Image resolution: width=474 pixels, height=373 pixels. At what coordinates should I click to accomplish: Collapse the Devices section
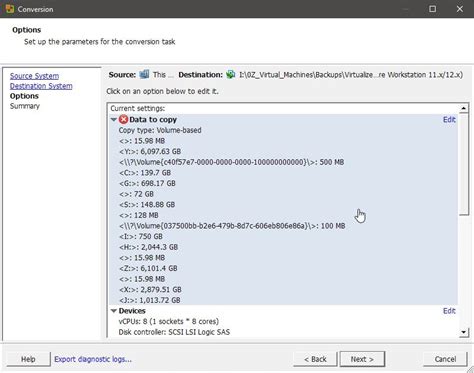[x=114, y=311]
